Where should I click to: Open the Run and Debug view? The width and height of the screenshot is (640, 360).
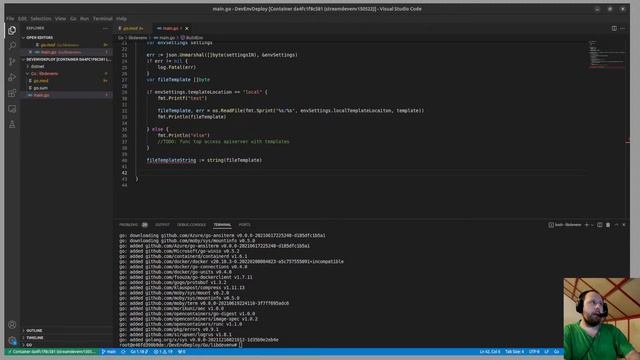(12, 77)
